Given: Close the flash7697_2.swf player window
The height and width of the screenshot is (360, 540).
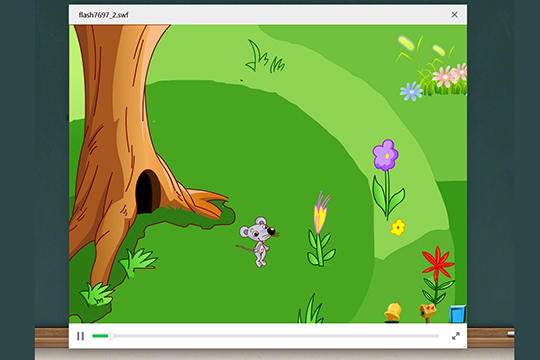Looking at the screenshot, I should 455,14.
